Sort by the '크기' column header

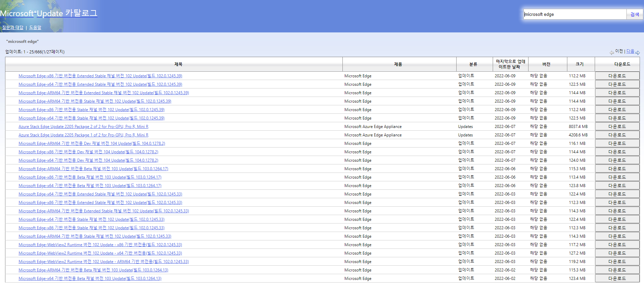579,64
